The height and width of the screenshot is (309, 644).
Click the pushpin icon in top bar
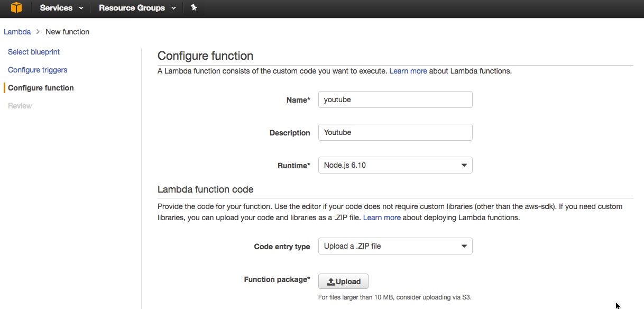pos(194,8)
